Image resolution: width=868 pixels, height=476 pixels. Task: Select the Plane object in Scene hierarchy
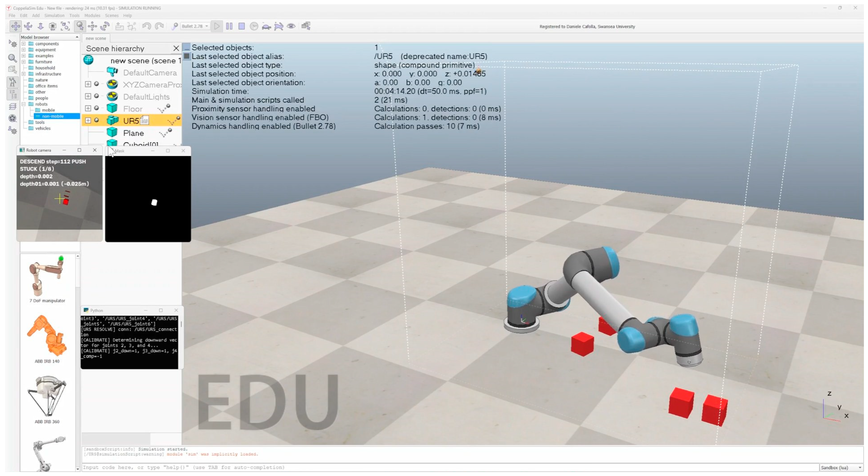tap(133, 133)
